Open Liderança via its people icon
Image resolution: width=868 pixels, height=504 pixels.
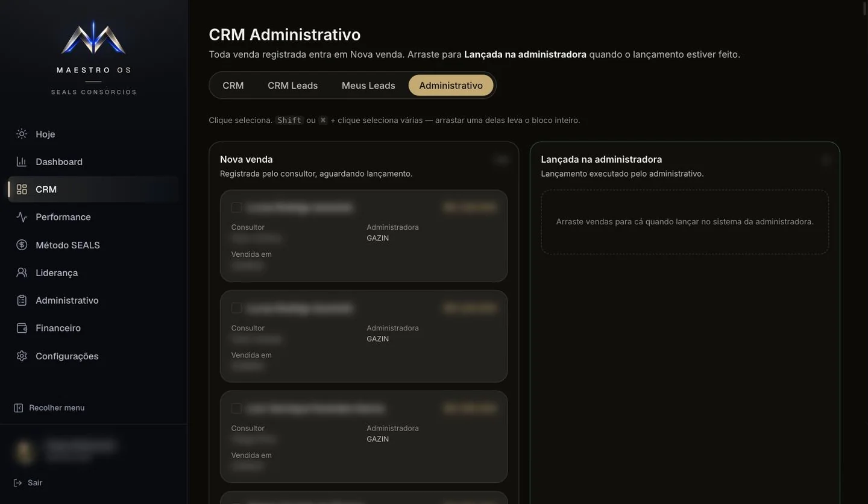(x=22, y=272)
